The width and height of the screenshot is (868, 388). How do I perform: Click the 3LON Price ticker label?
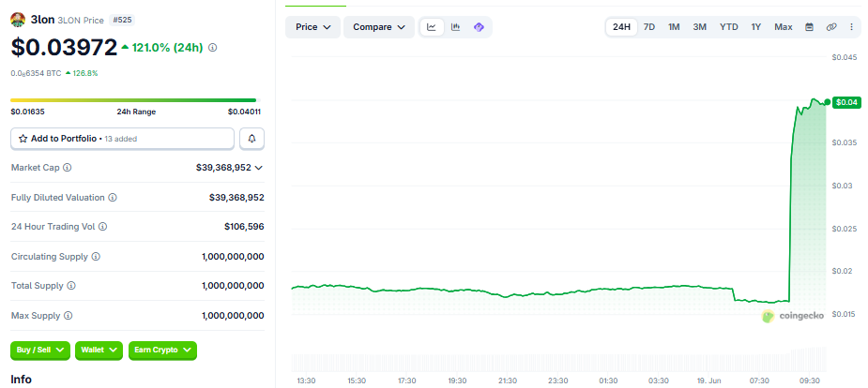tap(81, 21)
